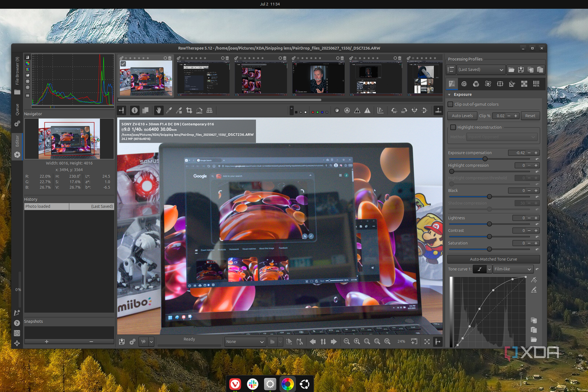This screenshot has height=392, width=588.
Task: Open a new detail window
Action: 414,341
